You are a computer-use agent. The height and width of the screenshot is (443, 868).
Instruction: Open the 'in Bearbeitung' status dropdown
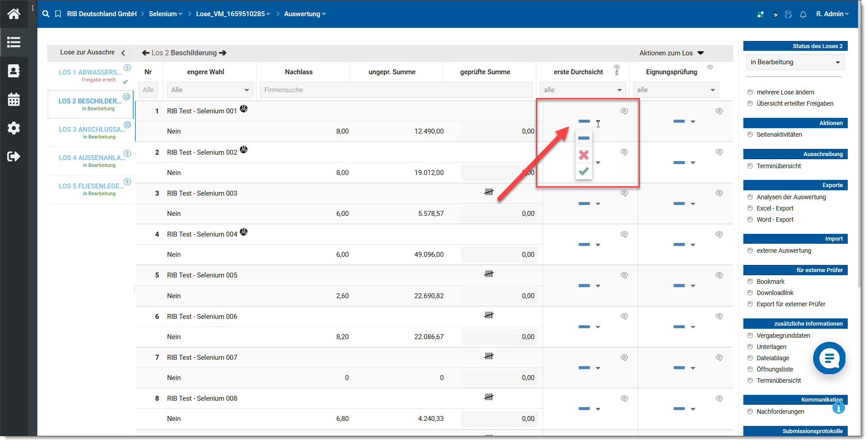coord(794,62)
